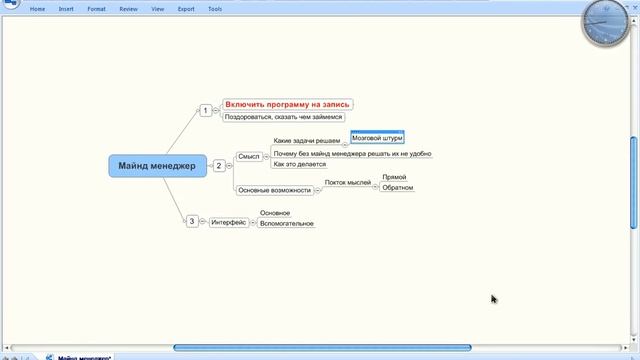Click the MindManager application button
Screen dimensions: 640x360
pos(11,4)
